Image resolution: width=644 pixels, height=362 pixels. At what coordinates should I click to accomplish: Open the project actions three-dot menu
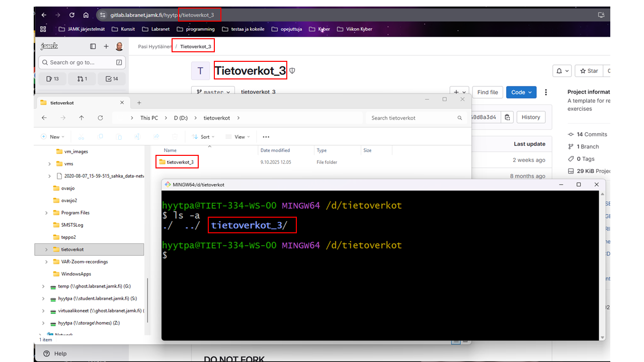click(545, 93)
